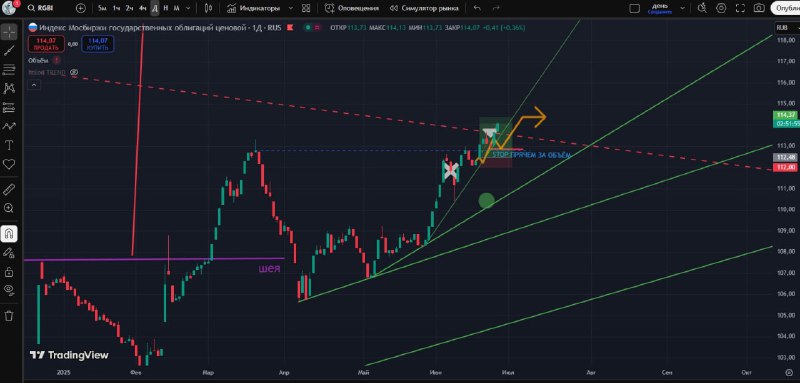Image resolution: width=800 pixels, height=383 pixels.
Task: Select the zoom in tool
Action: pos(9,208)
